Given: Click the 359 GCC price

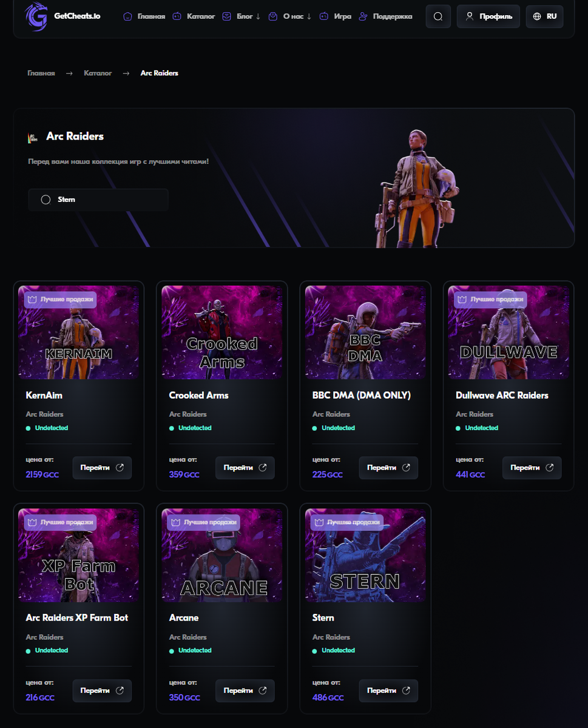Looking at the screenshot, I should [184, 475].
